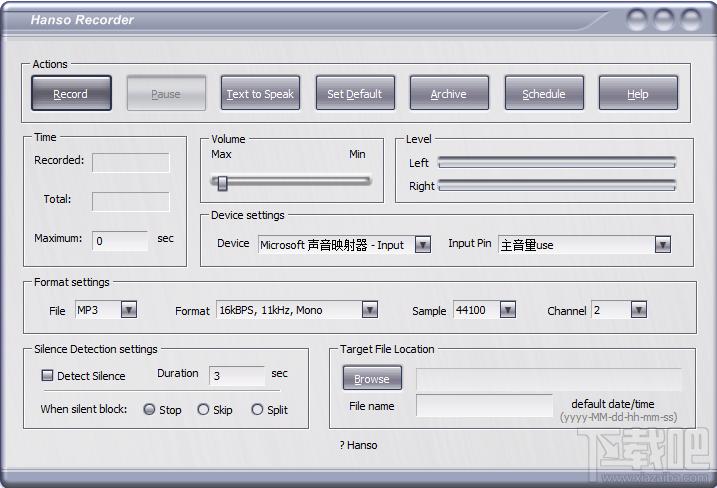Open the Text to Speak feature

(260, 93)
